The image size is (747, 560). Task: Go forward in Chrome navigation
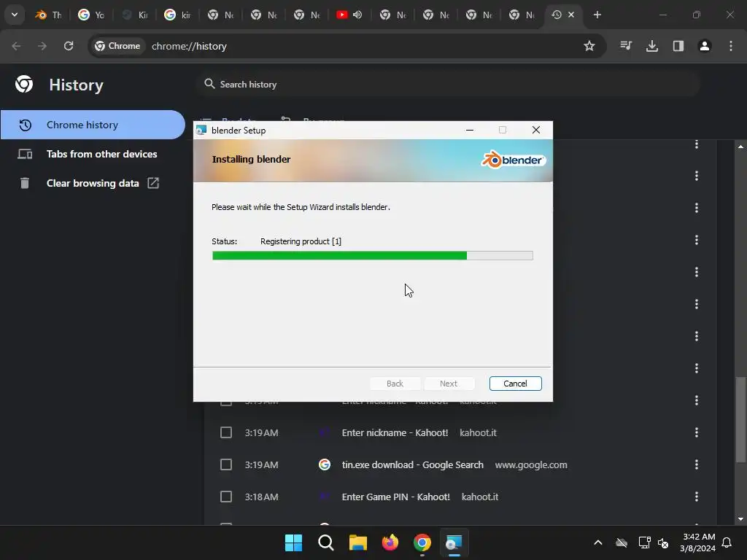(x=42, y=46)
